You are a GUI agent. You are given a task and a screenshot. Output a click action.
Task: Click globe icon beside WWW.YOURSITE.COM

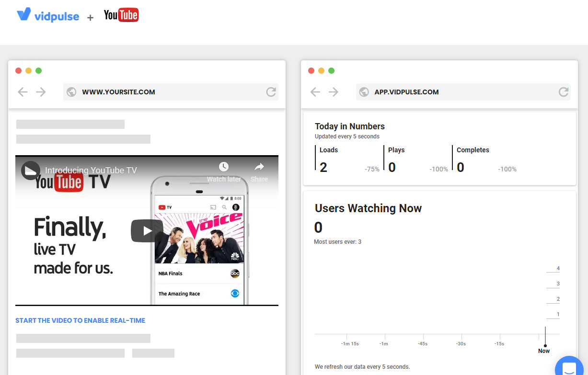click(x=71, y=92)
